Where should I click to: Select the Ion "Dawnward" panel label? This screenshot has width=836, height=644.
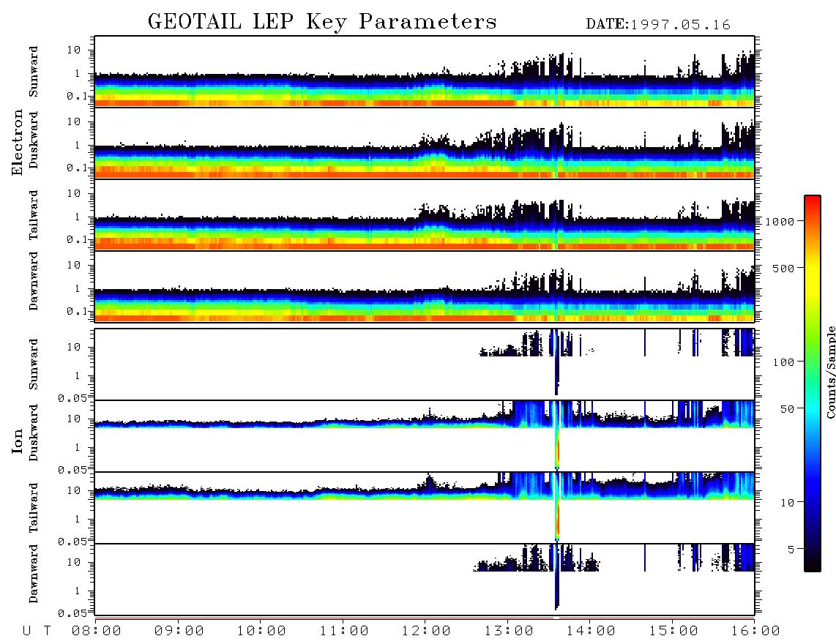[x=34, y=574]
